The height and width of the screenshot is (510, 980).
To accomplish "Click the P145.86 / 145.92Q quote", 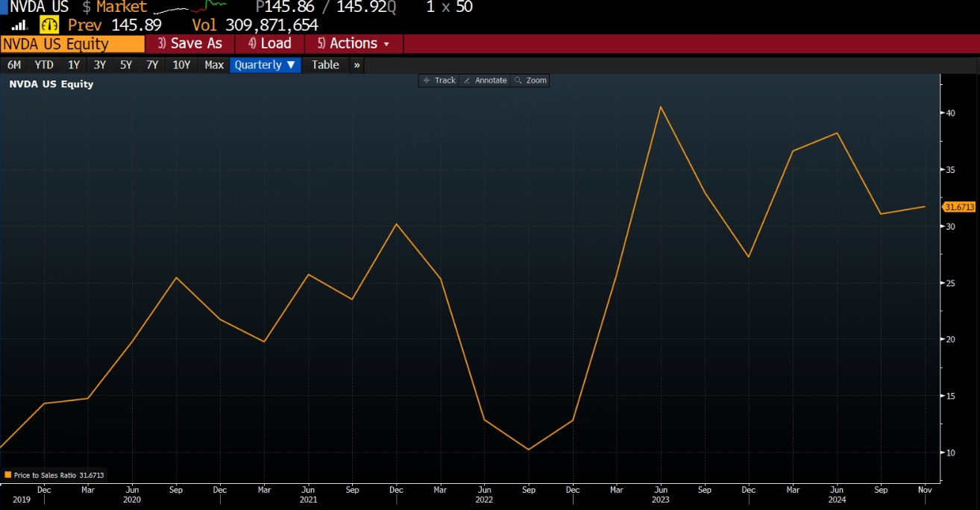I will (326, 7).
